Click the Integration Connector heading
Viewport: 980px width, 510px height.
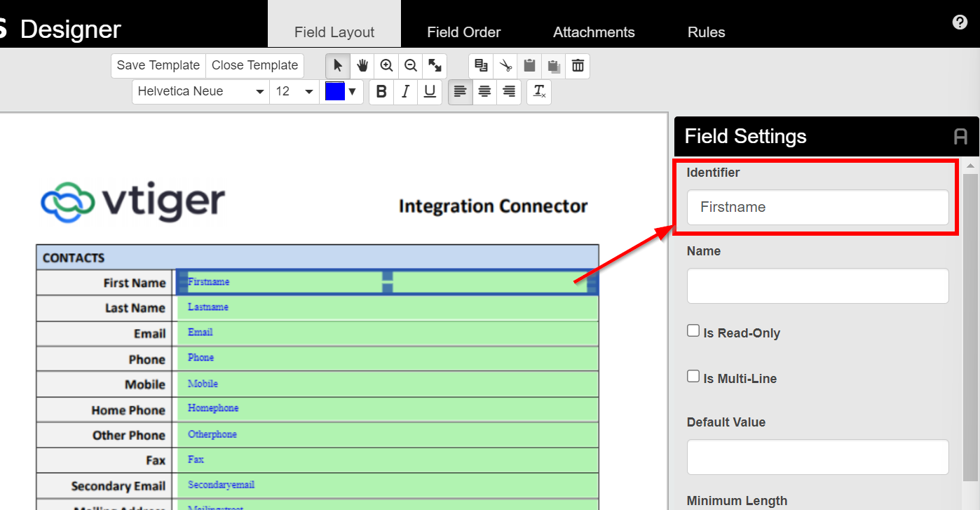[x=494, y=206]
